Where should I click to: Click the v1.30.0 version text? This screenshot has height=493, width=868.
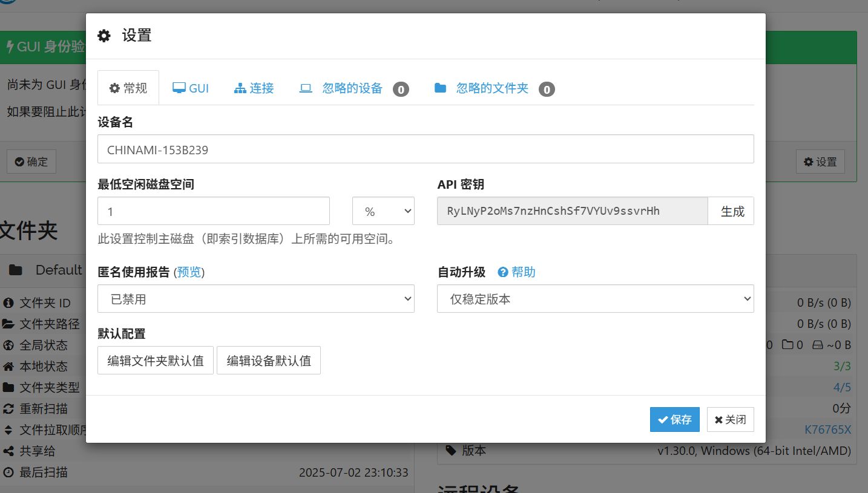(754, 451)
